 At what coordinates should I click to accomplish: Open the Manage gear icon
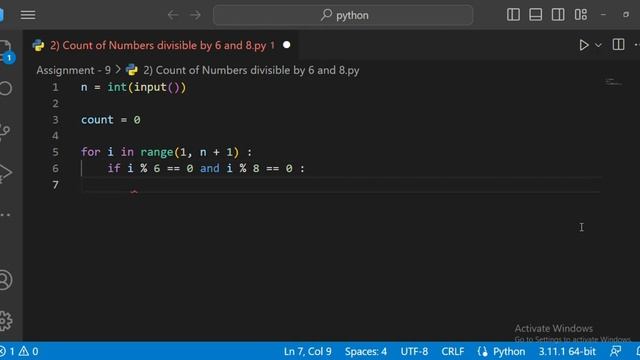[5, 321]
